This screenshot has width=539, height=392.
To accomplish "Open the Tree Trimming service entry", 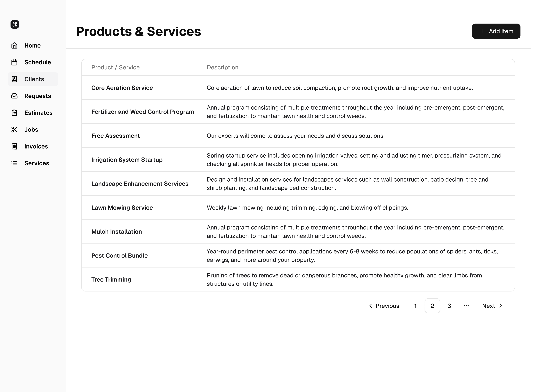I will (x=111, y=280).
